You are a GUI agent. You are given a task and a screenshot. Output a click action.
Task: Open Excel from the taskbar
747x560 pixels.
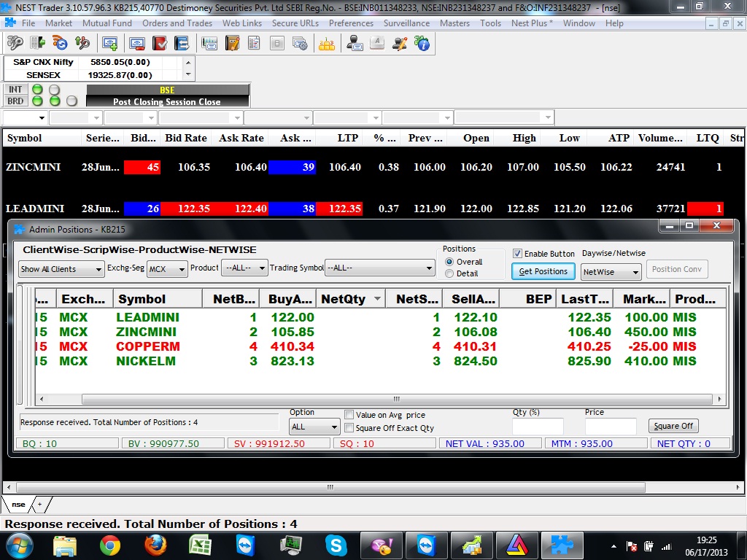pyautogui.click(x=200, y=545)
